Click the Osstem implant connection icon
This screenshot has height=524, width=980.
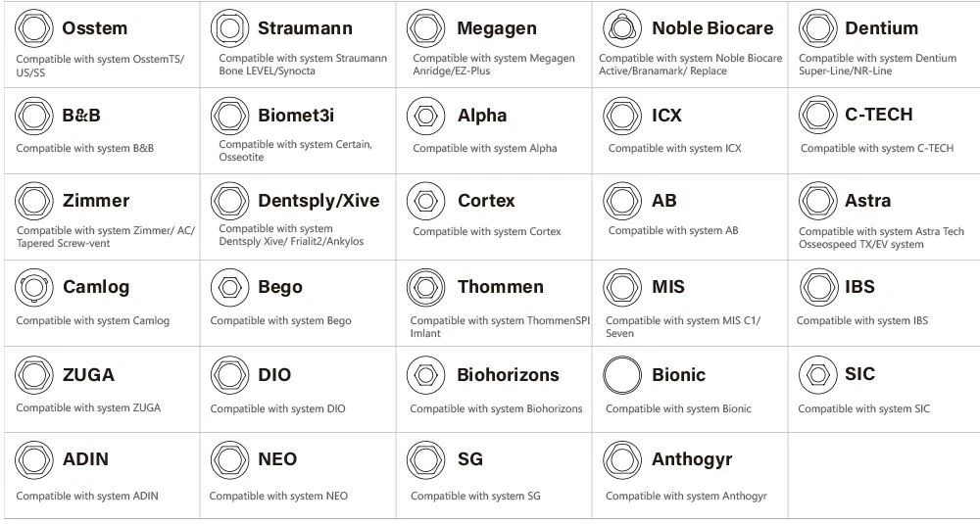(33, 28)
